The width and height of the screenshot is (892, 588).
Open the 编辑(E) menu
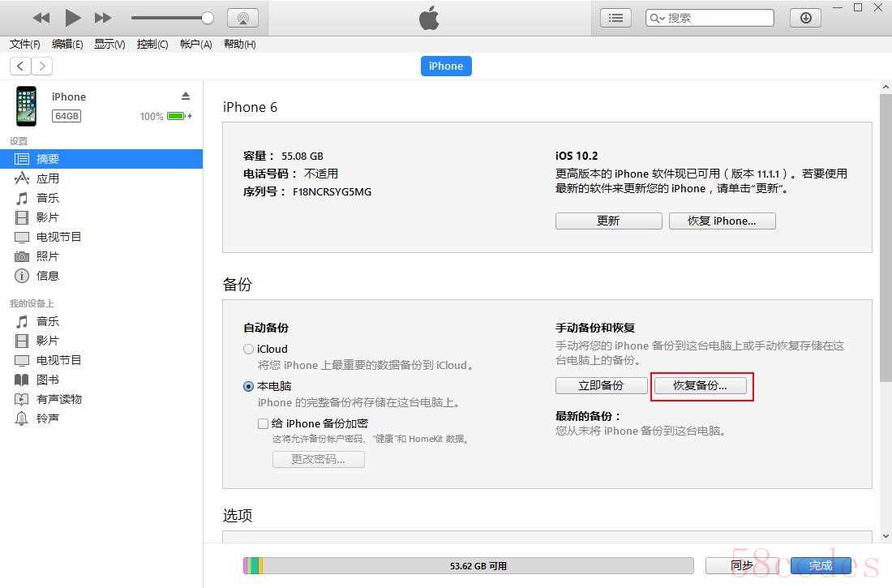pos(67,45)
